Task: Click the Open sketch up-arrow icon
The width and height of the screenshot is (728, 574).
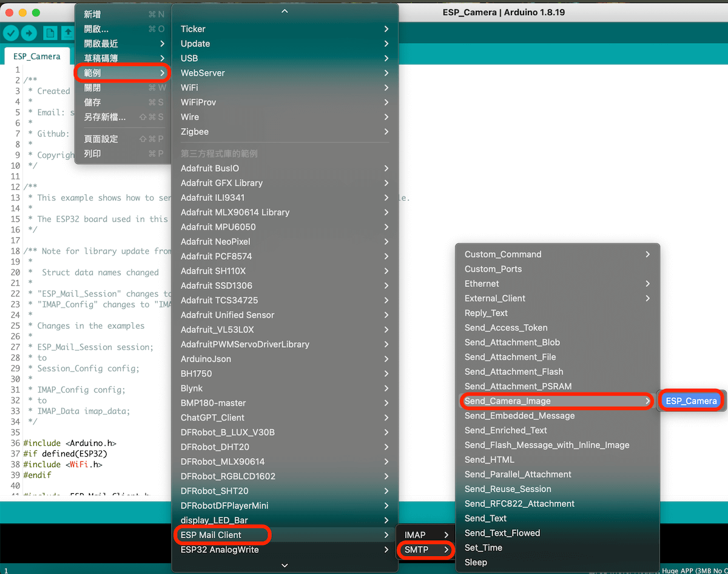Action: [67, 33]
